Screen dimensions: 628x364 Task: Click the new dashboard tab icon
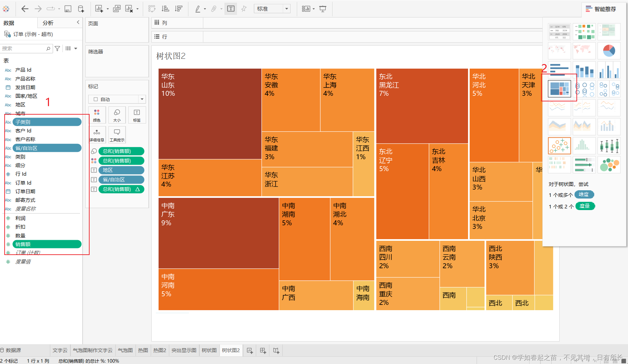coord(263,350)
